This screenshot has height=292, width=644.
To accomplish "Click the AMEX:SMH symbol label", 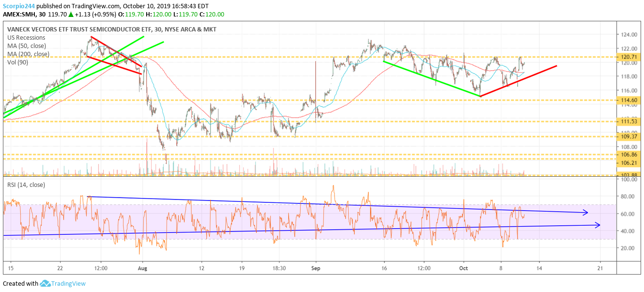I will pos(19,14).
